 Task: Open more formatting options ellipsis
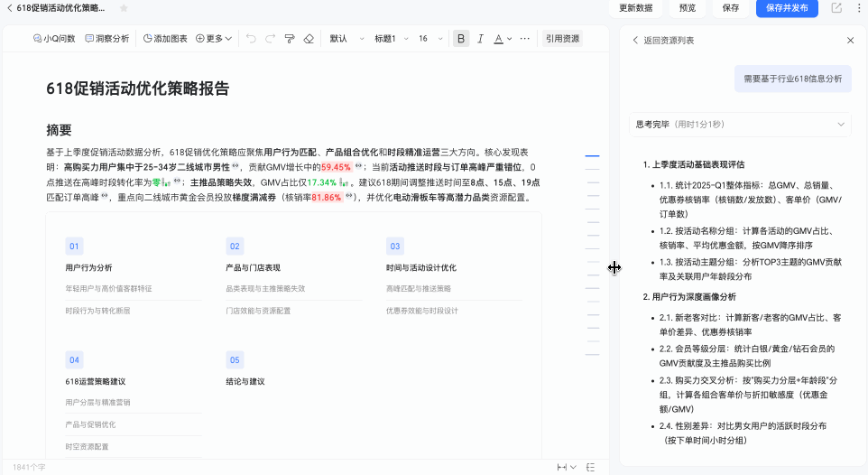[x=525, y=39]
